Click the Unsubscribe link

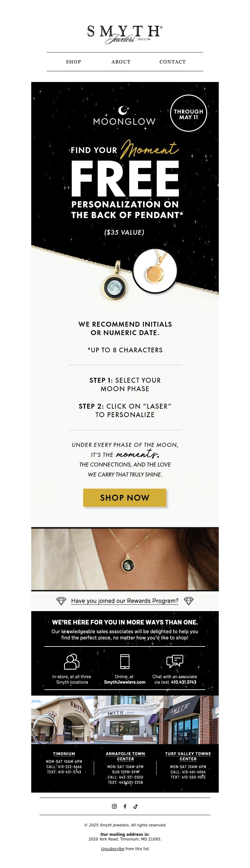113,849
